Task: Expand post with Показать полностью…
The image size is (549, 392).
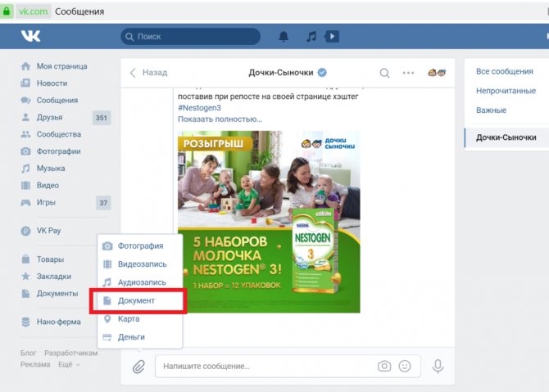Action: coord(220,119)
